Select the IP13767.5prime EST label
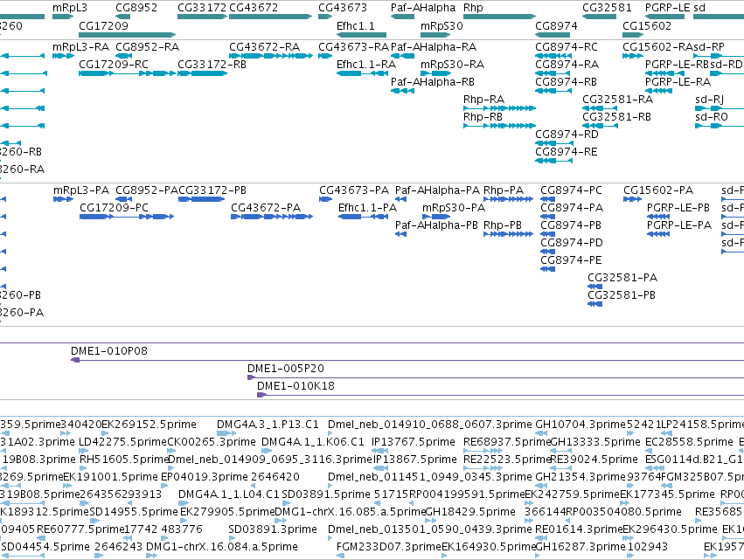744x560 pixels. point(414,442)
